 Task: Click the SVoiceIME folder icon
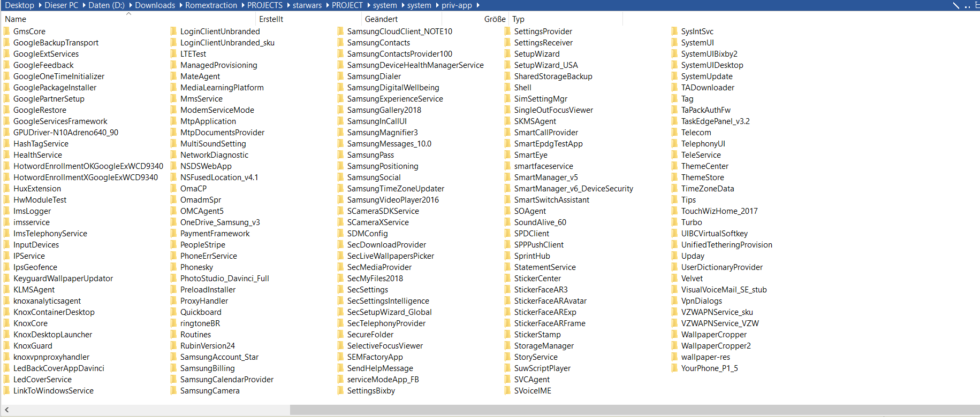pos(507,390)
